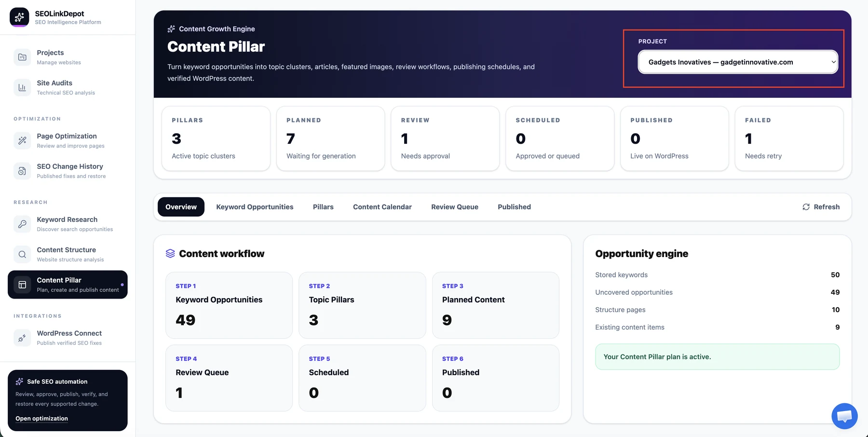
Task: Click the Planned stat card
Action: pos(330,138)
